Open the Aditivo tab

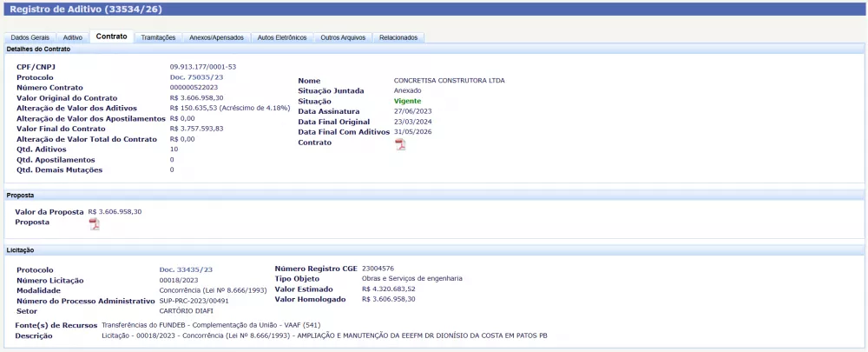tap(73, 37)
